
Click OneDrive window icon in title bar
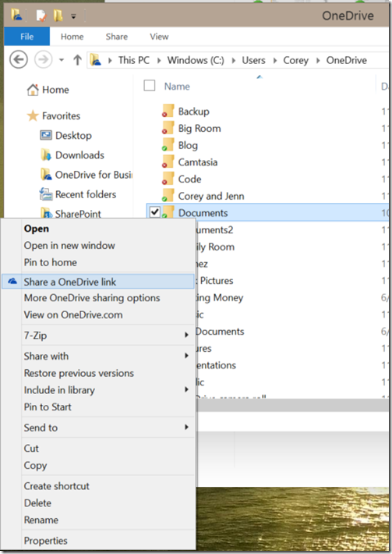(x=16, y=15)
